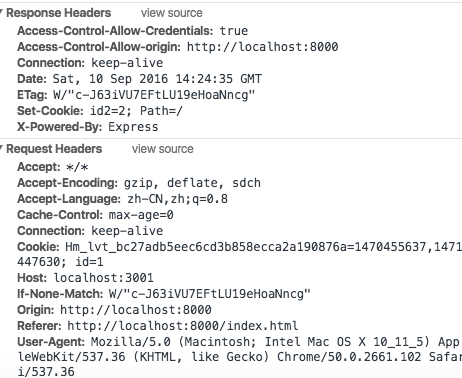View source of Request Headers

pos(162,149)
